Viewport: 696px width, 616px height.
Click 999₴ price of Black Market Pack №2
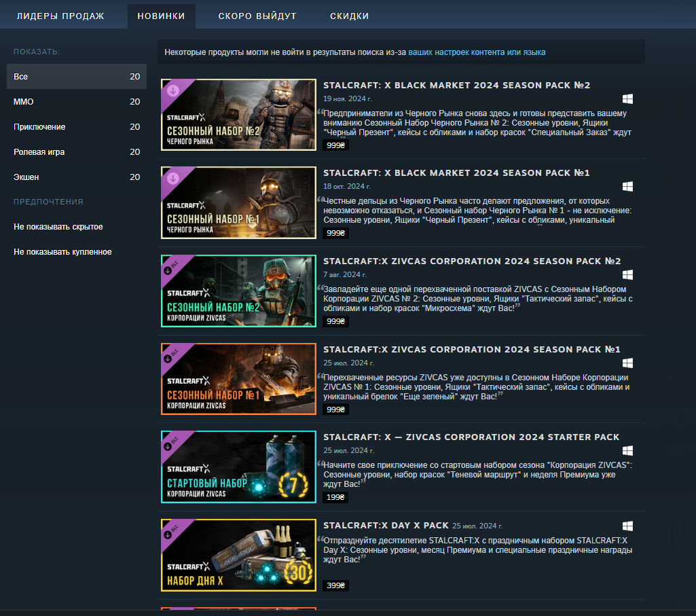(335, 145)
